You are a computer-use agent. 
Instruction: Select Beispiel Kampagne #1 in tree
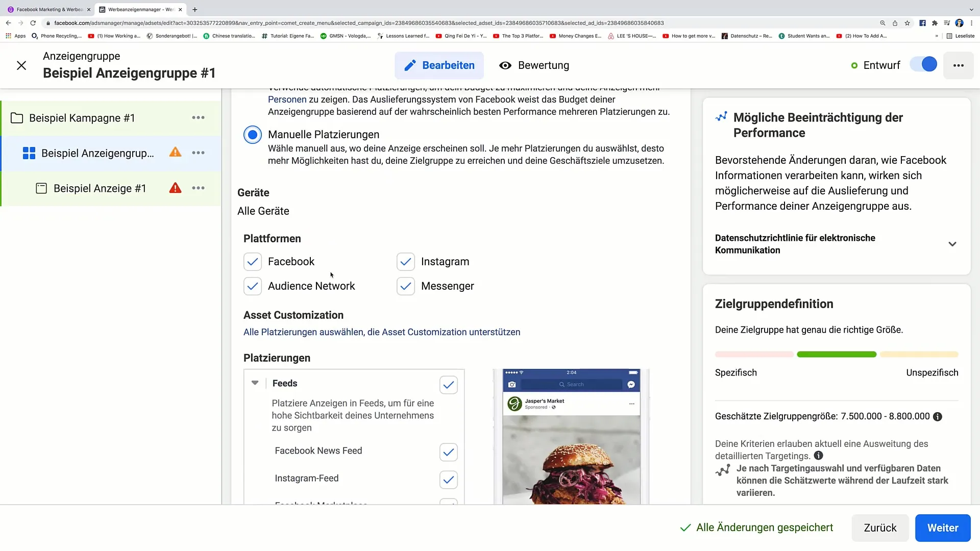[82, 118]
